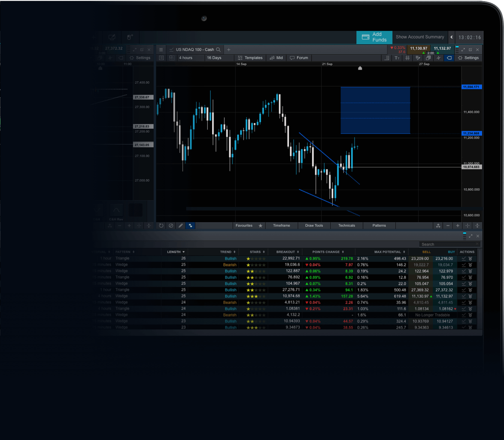Image resolution: width=504 pixels, height=440 pixels.
Task: Zoom out chart using the bottom minus icon
Action: (x=448, y=226)
